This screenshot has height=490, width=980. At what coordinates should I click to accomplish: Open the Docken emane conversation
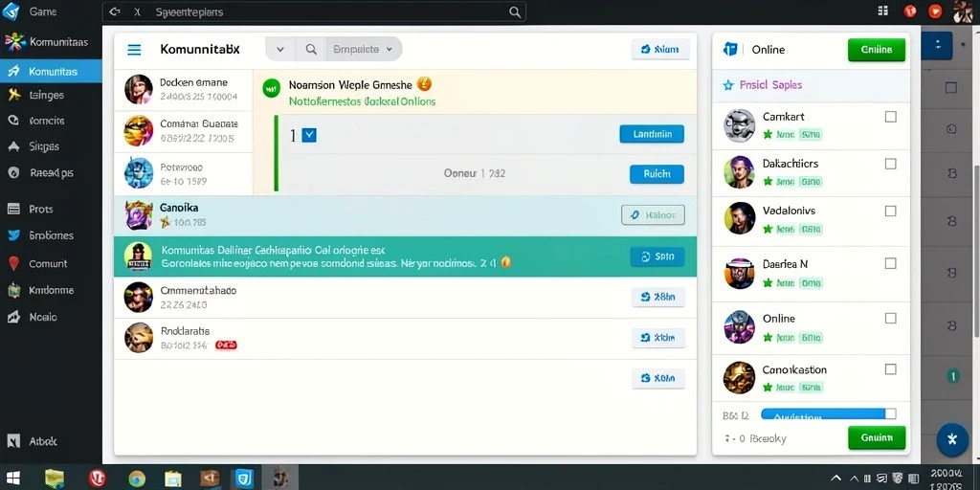[183, 89]
